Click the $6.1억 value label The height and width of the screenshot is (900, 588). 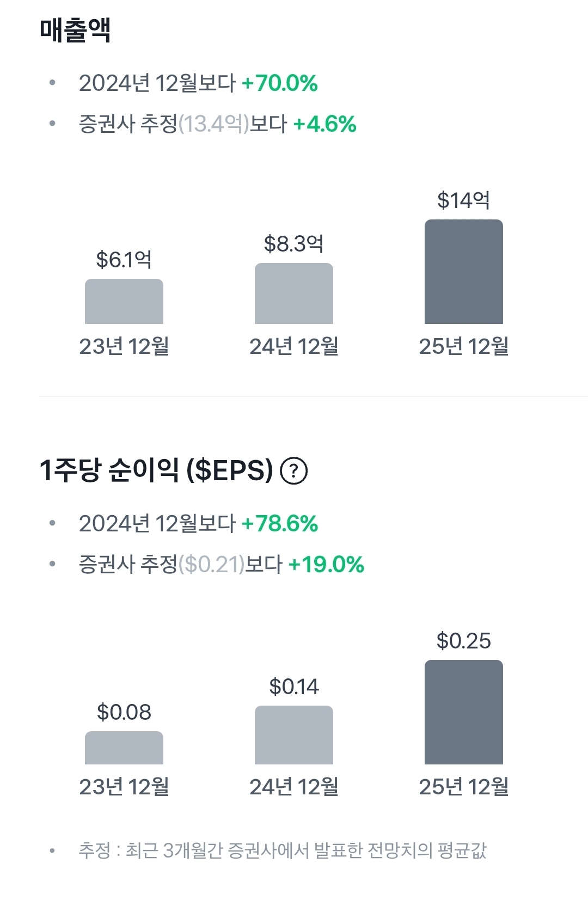point(124,259)
